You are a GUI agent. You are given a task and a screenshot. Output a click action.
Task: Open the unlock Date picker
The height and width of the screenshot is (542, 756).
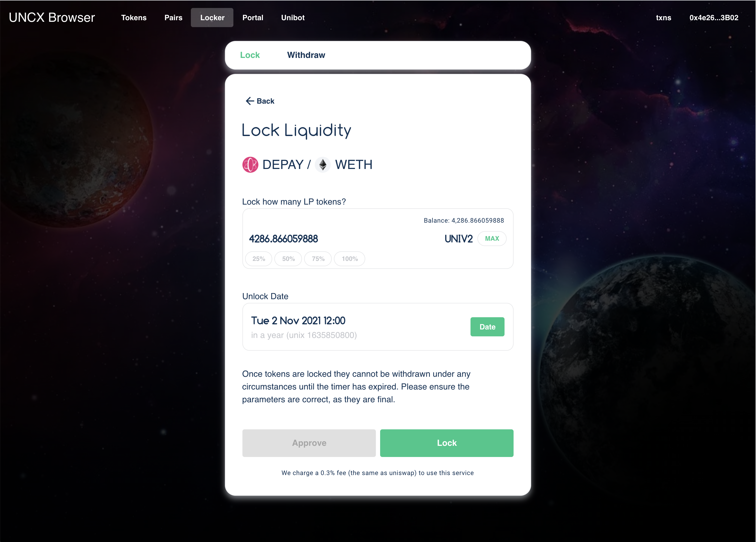[487, 327]
